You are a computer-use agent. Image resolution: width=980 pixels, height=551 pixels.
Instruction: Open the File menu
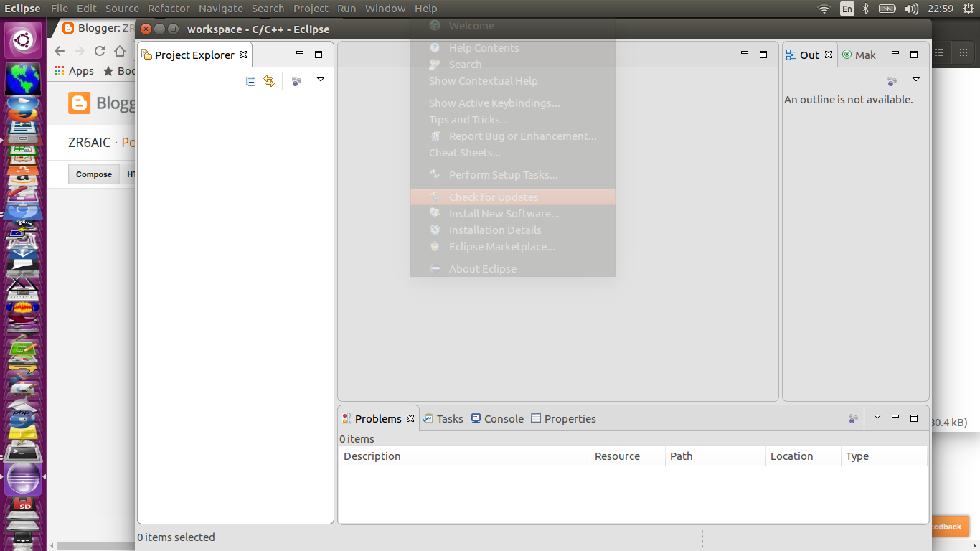(x=60, y=9)
